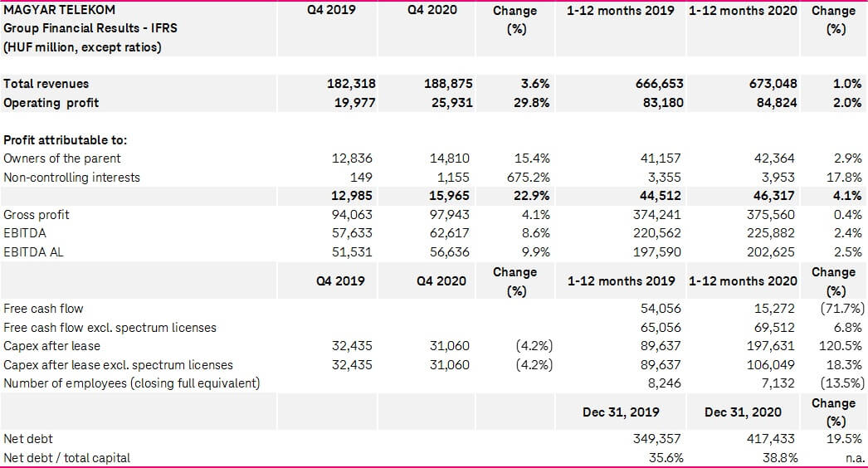
Task: Select the 'Operating profit' row label
Action: 51,103
